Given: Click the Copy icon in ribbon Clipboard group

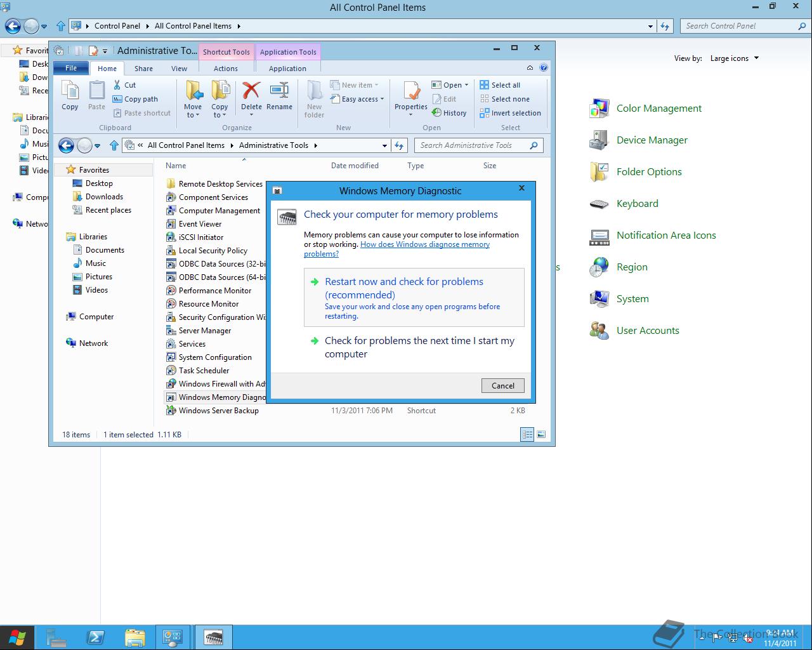Looking at the screenshot, I should click(x=70, y=96).
